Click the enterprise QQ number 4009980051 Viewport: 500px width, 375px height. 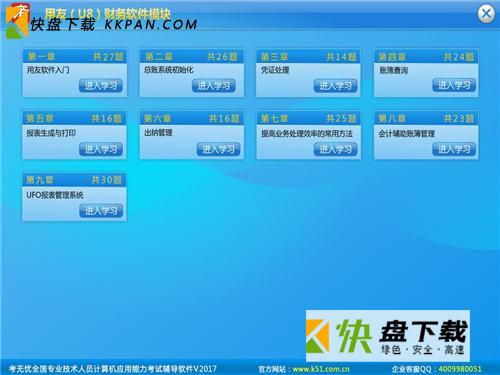click(460, 369)
